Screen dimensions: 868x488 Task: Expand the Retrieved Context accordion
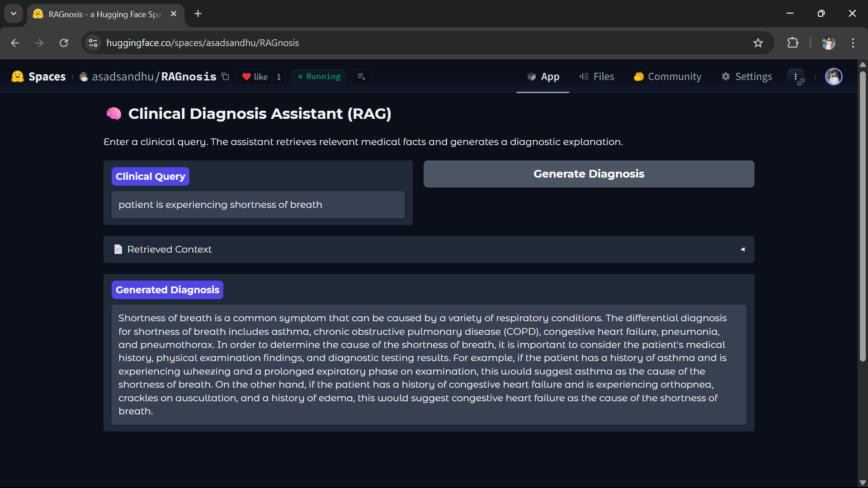(429, 249)
